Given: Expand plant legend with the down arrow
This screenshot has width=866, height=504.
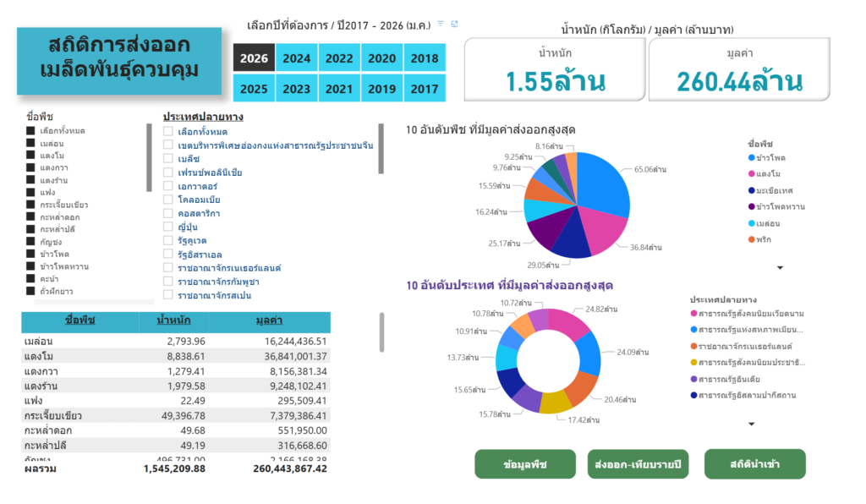Looking at the screenshot, I should coord(780,268).
